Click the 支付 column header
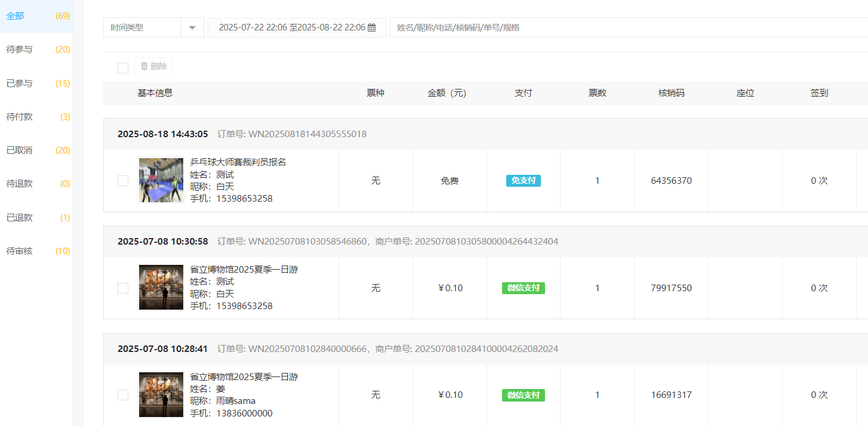The height and width of the screenshot is (426, 868). 524,93
